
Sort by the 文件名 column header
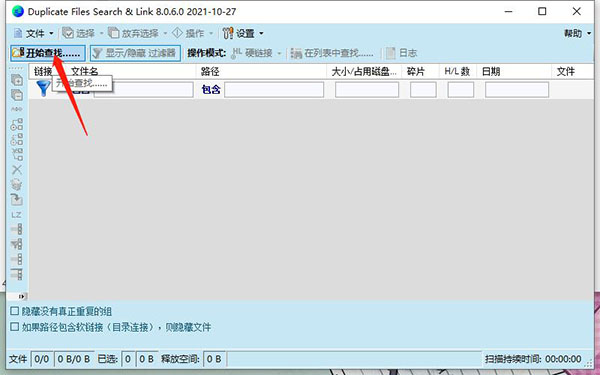pos(85,72)
